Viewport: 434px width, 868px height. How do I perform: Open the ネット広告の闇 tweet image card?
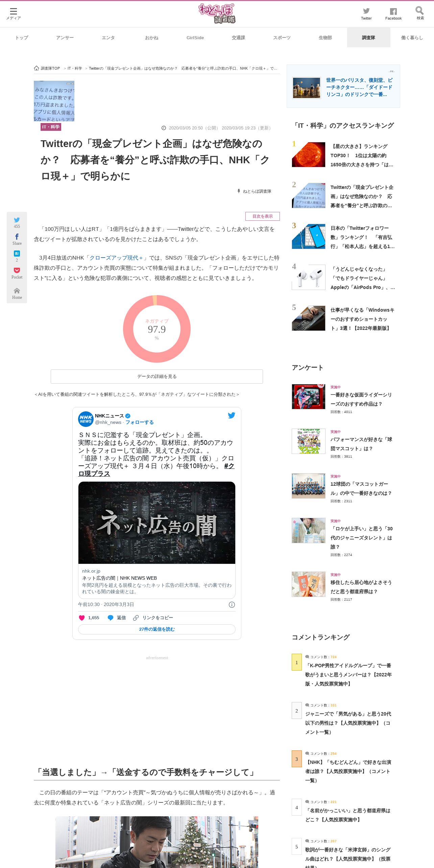(157, 523)
